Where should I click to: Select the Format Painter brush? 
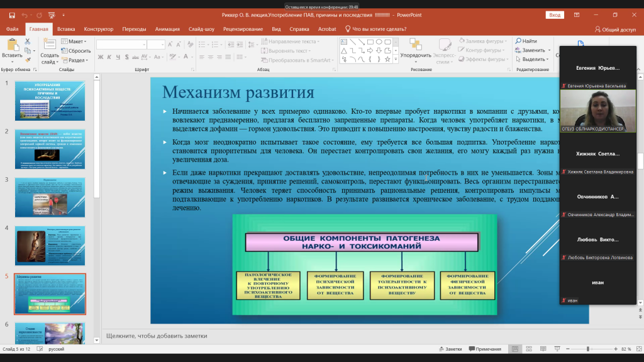(28, 60)
